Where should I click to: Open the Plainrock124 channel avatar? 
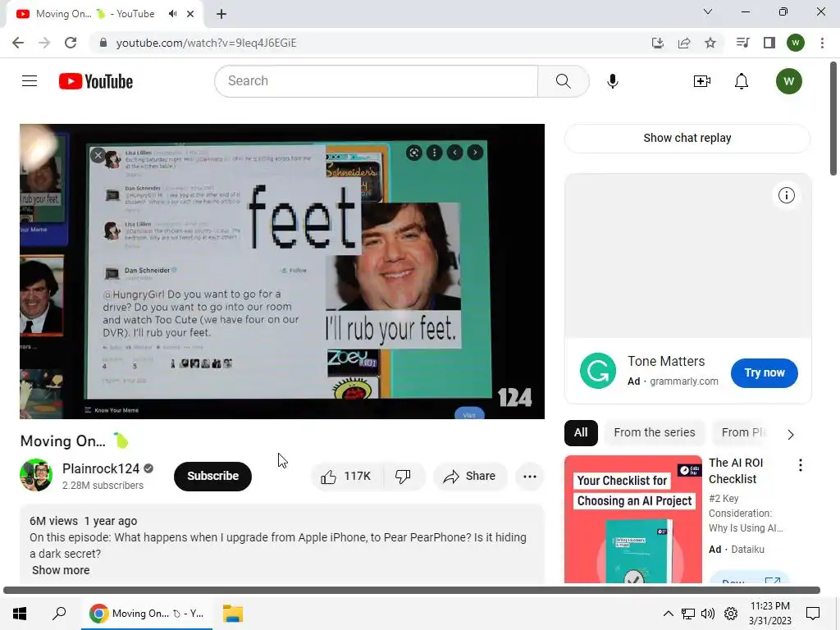click(36, 475)
